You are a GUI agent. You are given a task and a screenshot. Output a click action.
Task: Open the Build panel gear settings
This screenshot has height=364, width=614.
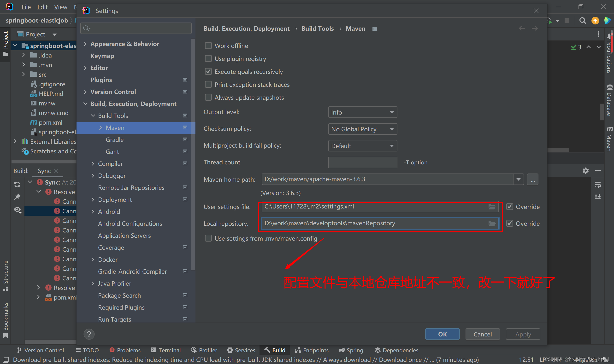point(585,170)
